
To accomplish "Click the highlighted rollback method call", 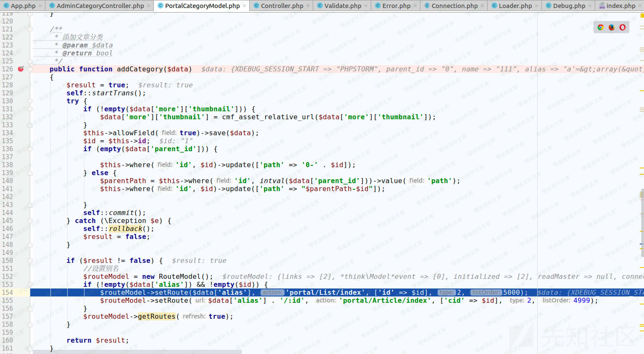I will [125, 229].
